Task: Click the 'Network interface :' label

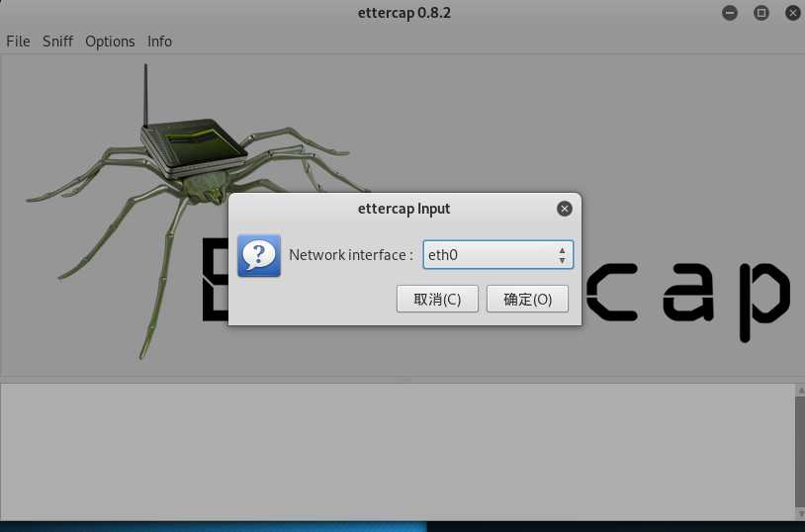Action: pos(351,255)
